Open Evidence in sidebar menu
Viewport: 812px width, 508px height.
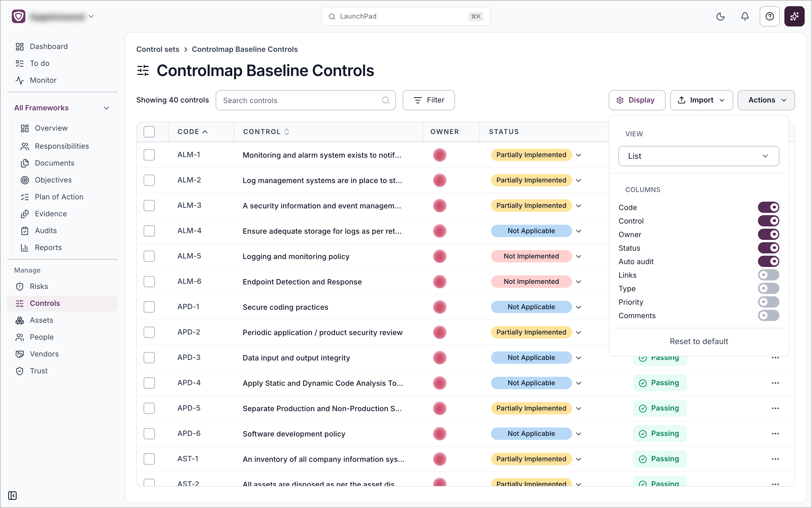(x=51, y=214)
